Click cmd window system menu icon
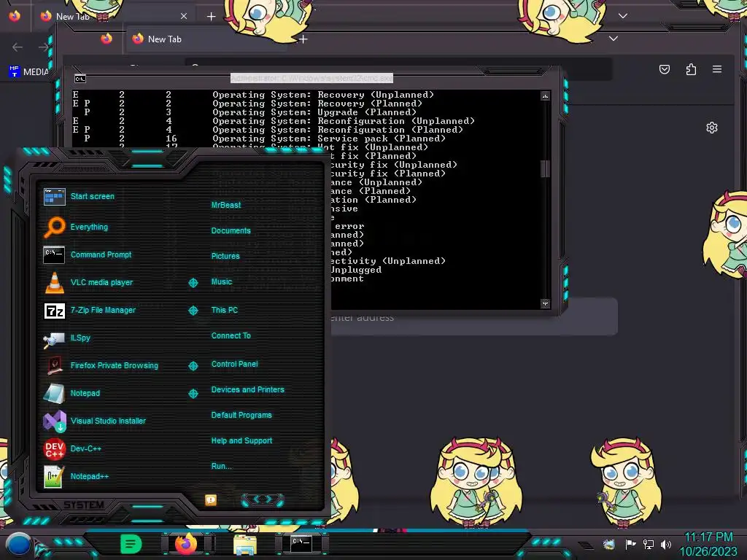 pos(80,79)
